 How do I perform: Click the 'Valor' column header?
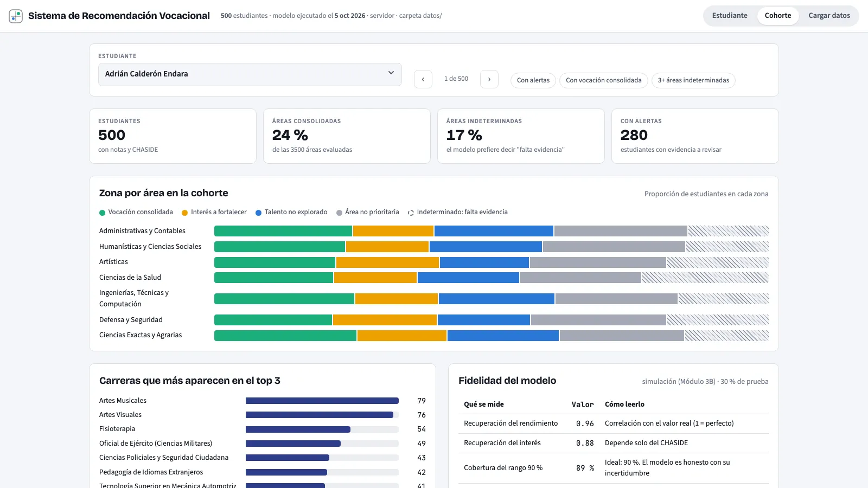(583, 404)
